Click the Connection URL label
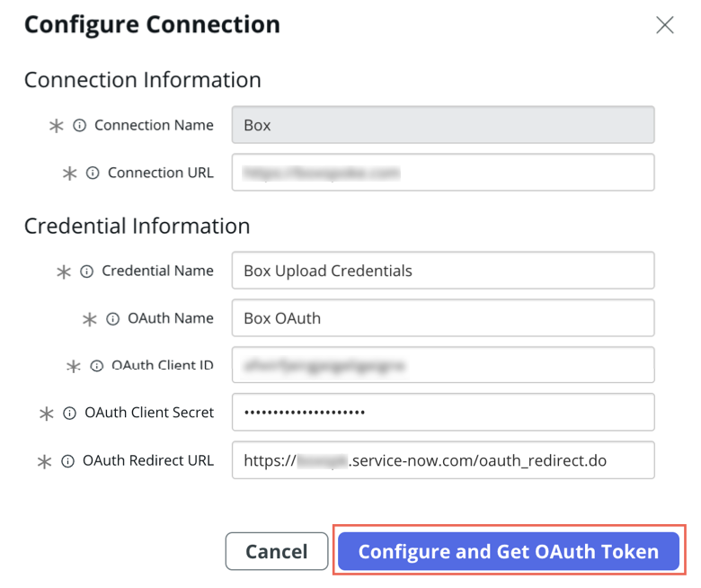Image resolution: width=701 pixels, height=588 pixels. [161, 173]
